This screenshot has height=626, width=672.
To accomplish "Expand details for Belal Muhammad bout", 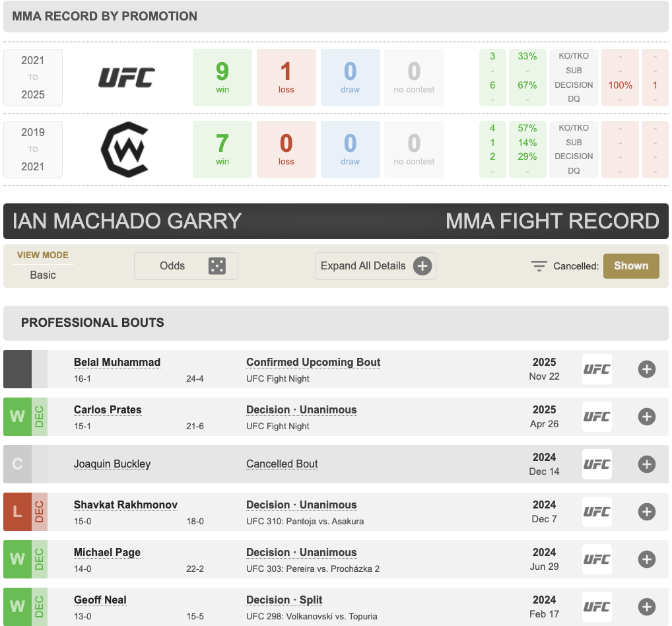I will [x=646, y=369].
